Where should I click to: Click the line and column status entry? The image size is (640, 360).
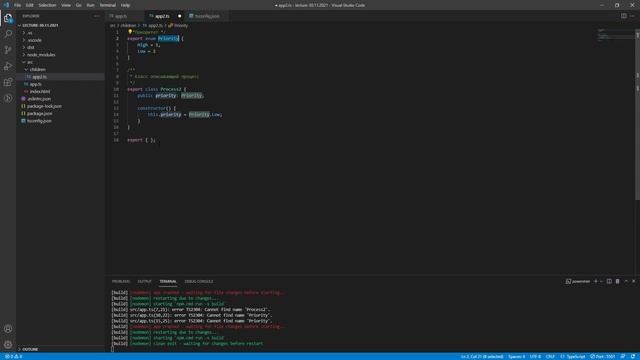point(482,356)
